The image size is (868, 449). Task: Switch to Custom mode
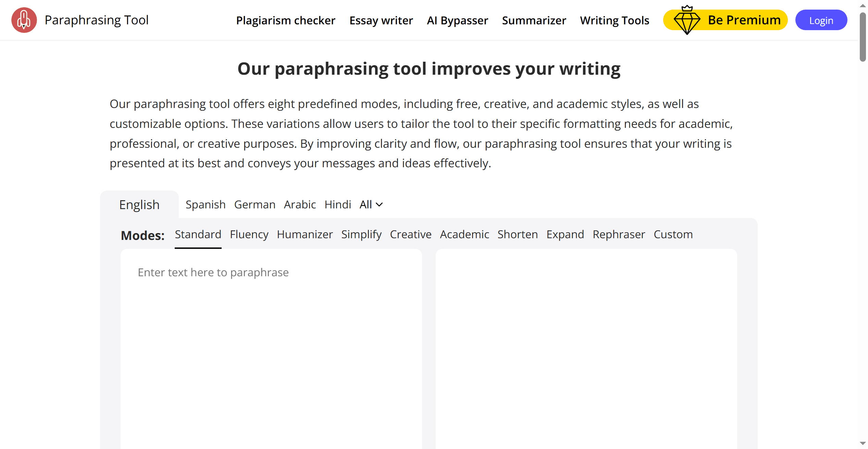click(x=673, y=234)
